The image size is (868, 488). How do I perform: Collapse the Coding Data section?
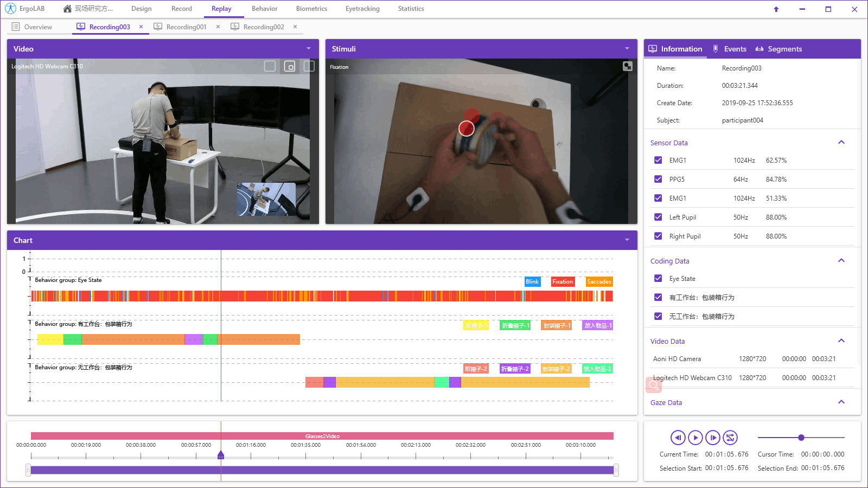pos(841,261)
